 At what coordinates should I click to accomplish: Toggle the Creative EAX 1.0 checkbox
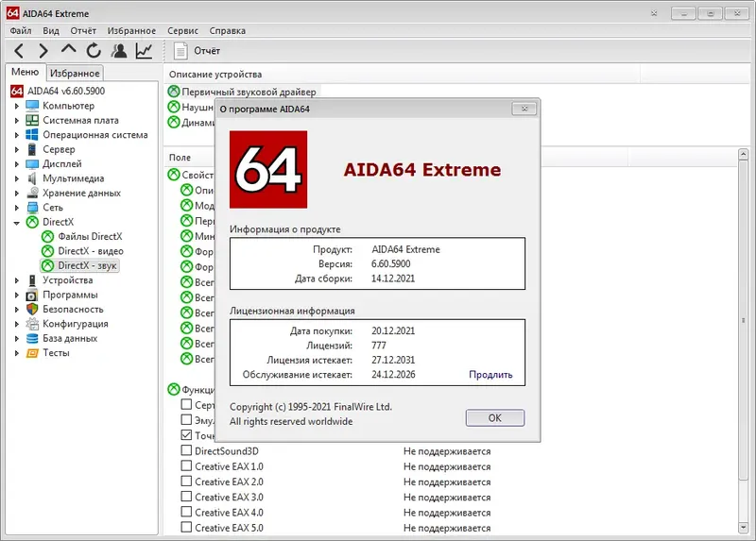[186, 465]
